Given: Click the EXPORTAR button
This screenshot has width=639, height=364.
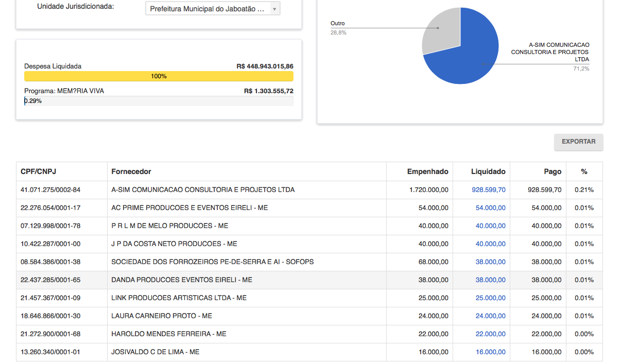Looking at the screenshot, I should [578, 142].
